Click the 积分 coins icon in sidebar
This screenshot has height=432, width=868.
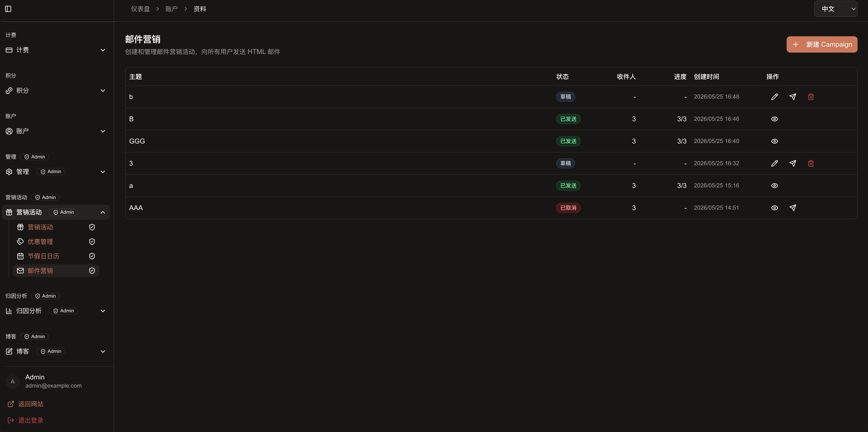coord(9,91)
